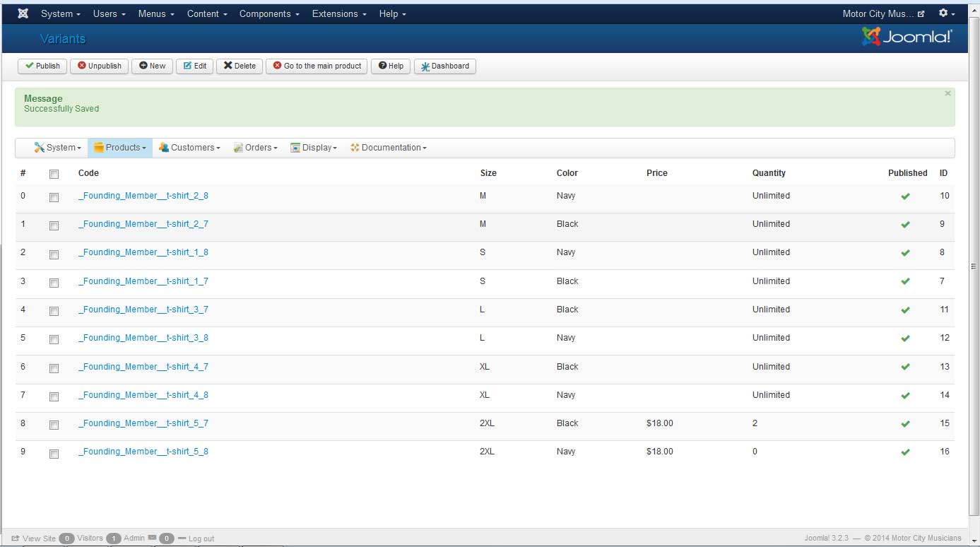Screen dimensions: 980x547
Task: Open the Extensions menu in top bar
Action: 339,13
